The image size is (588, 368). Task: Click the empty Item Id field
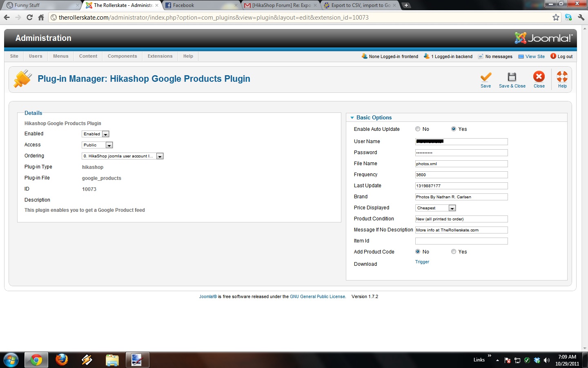coord(461,241)
